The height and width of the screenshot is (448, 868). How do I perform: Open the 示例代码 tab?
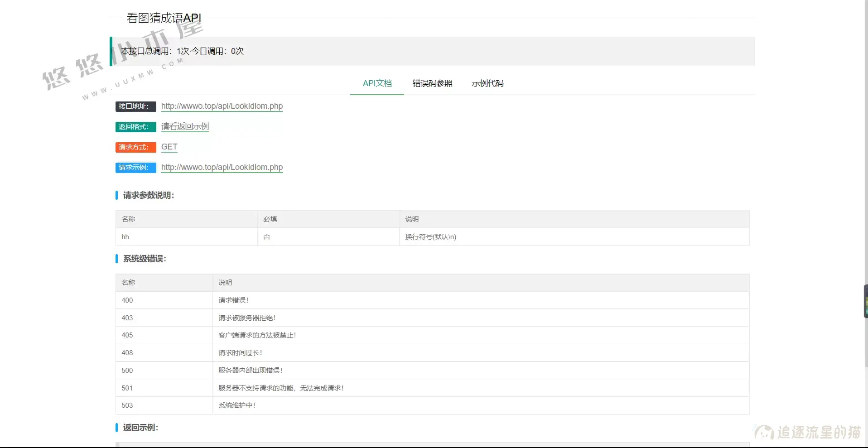tap(487, 83)
